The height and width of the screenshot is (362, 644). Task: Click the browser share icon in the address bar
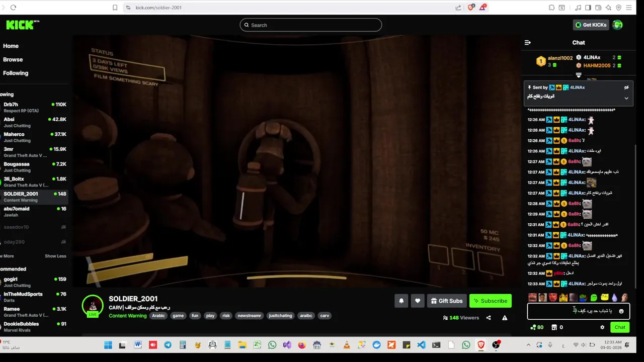coord(458,8)
